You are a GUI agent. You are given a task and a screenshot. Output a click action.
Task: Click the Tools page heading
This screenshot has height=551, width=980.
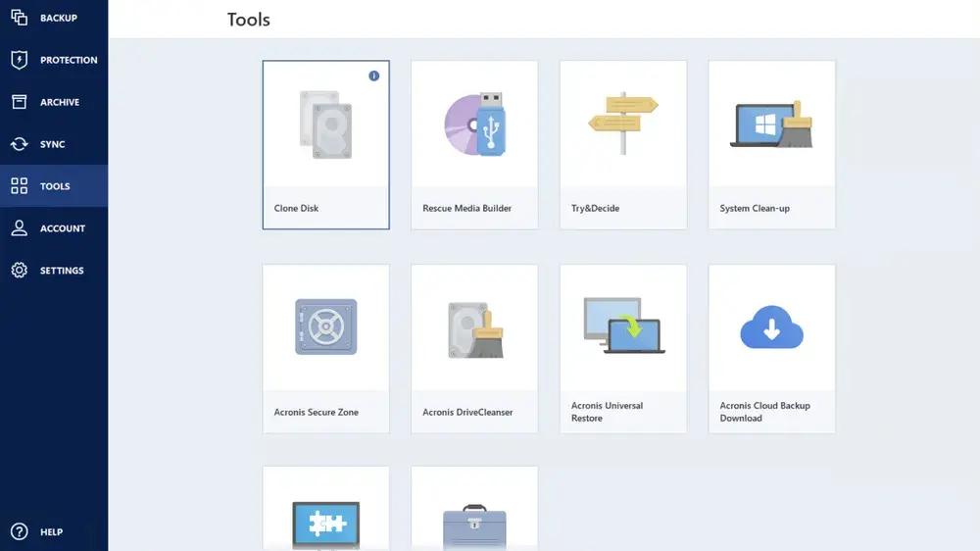(x=249, y=20)
